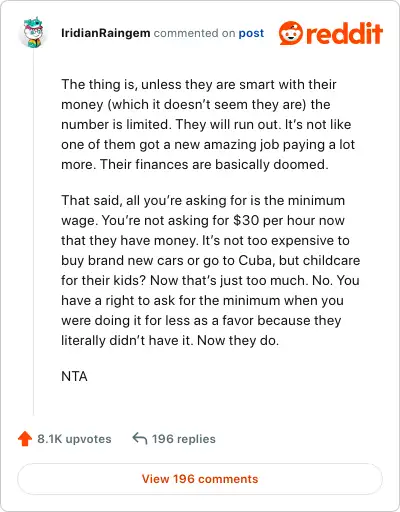Image resolution: width=400 pixels, height=512 pixels.
Task: Click the "commented on" header text
Action: 194,33
